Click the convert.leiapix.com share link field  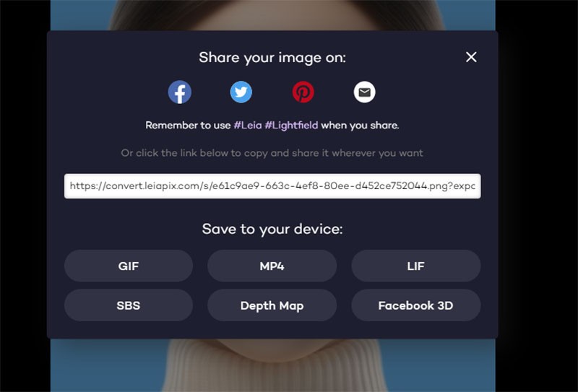point(272,186)
